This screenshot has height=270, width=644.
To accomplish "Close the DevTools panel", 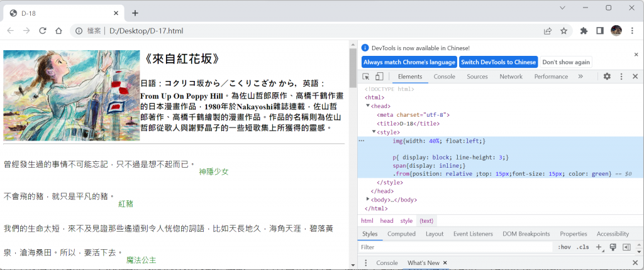I will pos(635,77).
